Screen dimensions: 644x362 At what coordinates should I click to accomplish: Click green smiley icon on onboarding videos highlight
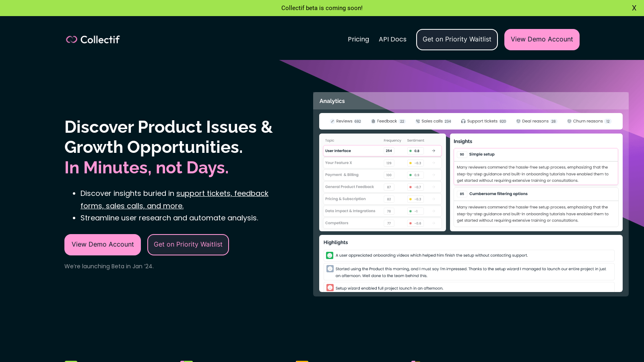(330, 255)
